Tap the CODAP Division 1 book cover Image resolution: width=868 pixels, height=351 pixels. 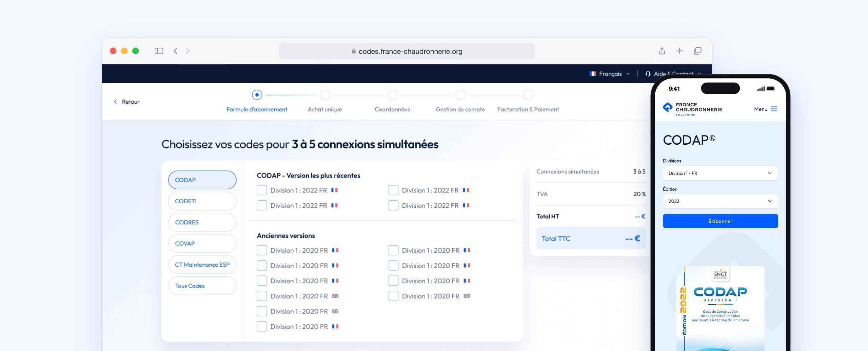pyautogui.click(x=720, y=308)
